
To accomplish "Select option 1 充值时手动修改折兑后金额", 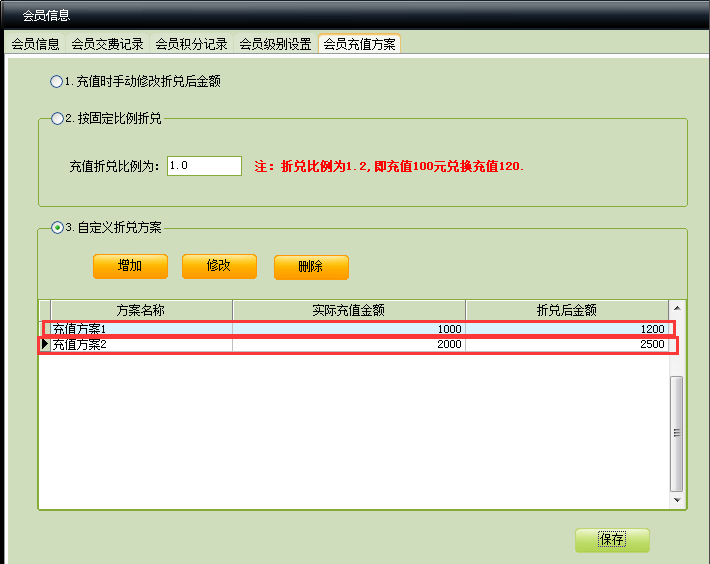I will coord(57,81).
